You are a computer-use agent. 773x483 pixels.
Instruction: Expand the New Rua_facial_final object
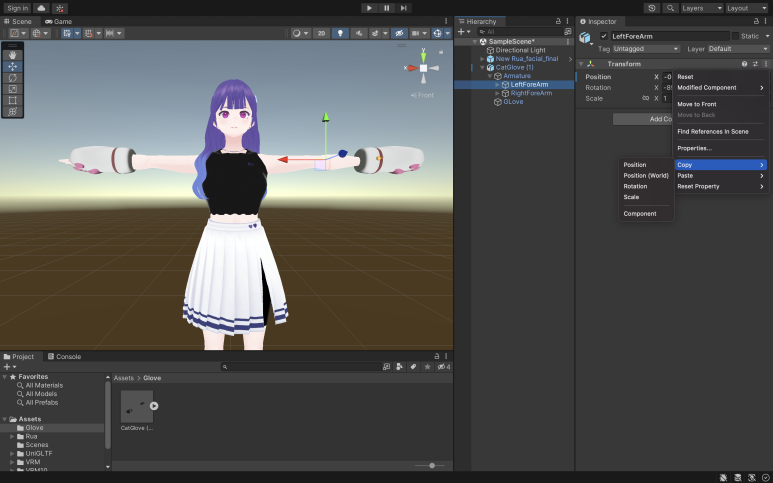click(x=483, y=59)
